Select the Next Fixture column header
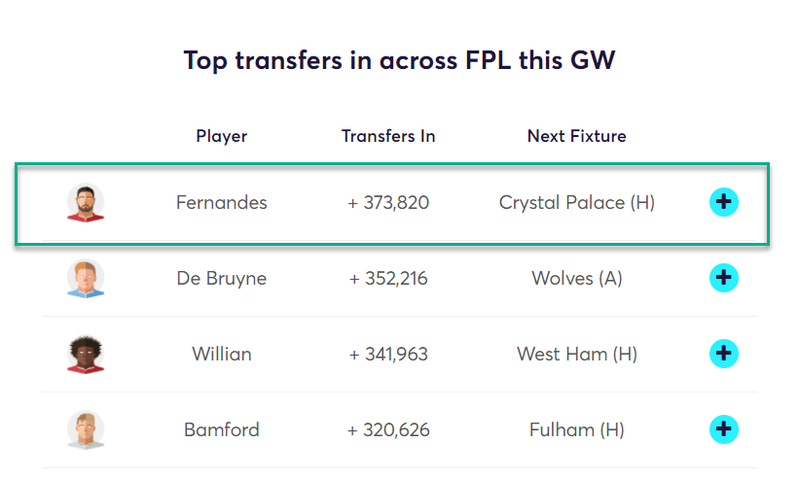Image resolution: width=800 pixels, height=478 pixels. [577, 136]
